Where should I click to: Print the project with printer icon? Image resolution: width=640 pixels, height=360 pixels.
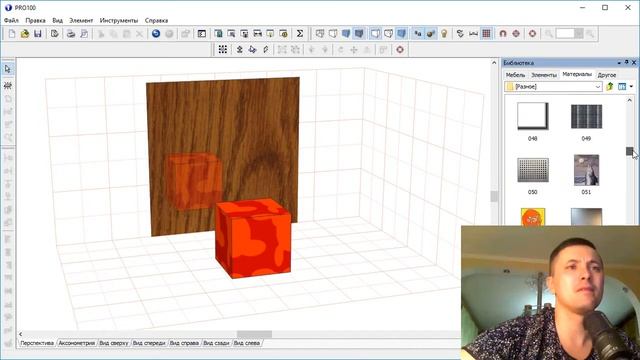point(71,34)
